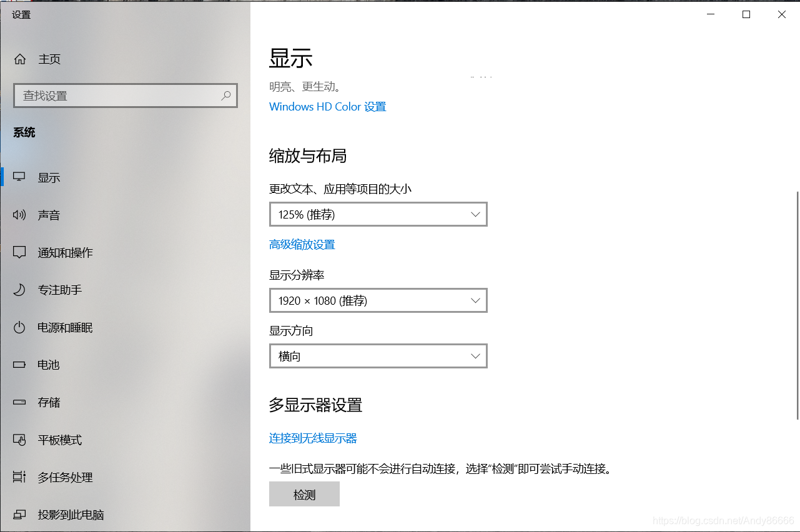Screen dimensions: 800x532
Task: Open the 125% 推荐 scaling dropdown
Action: tap(378, 214)
